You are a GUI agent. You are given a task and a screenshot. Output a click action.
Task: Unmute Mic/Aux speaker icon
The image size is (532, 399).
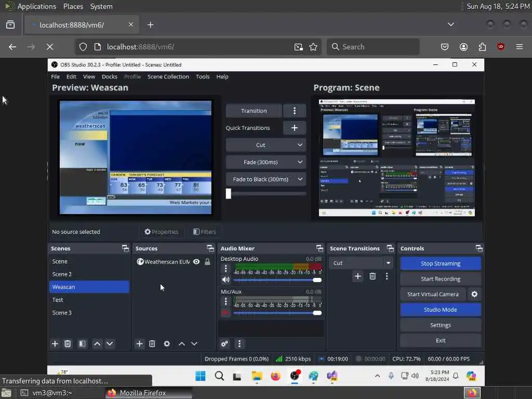(x=225, y=313)
